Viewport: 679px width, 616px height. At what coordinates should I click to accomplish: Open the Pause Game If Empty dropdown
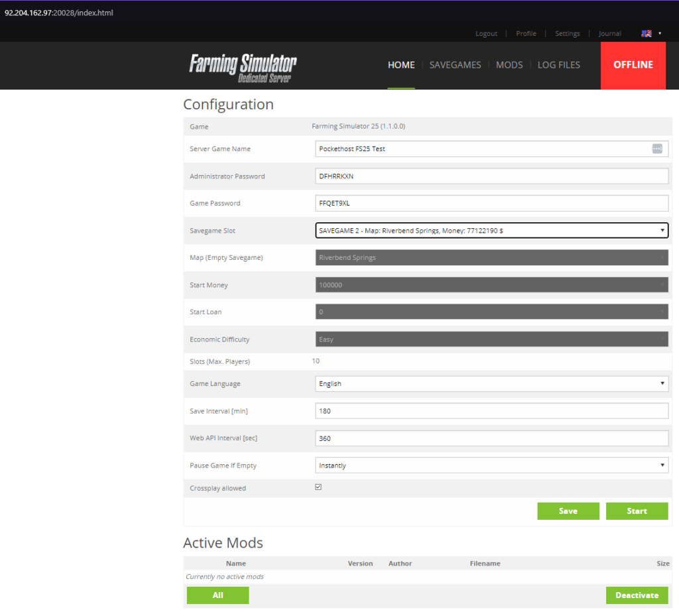(491, 465)
